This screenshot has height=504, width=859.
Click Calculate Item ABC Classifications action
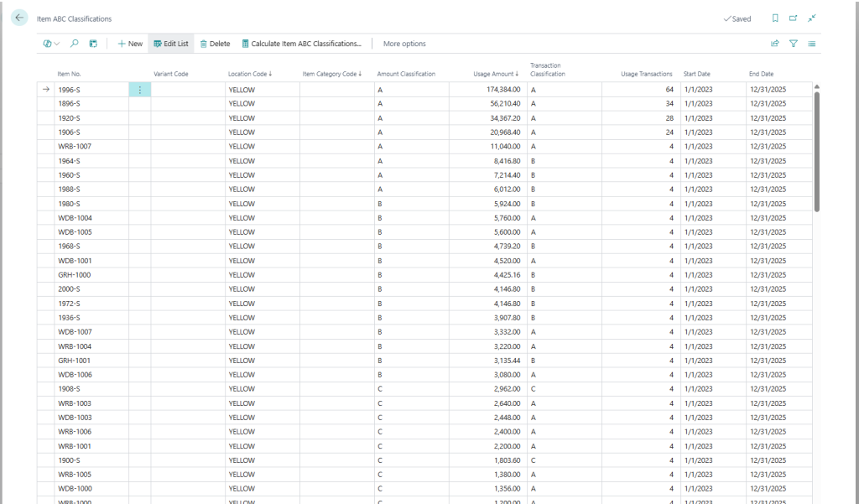[x=301, y=44]
